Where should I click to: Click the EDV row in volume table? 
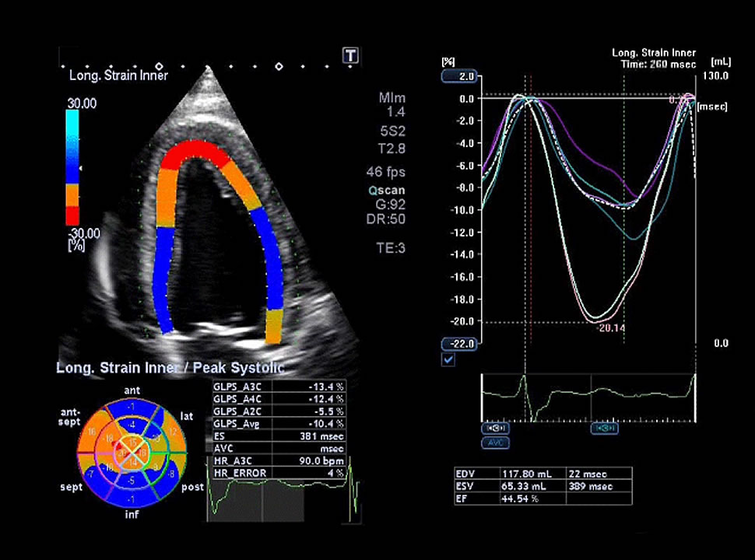coord(543,474)
